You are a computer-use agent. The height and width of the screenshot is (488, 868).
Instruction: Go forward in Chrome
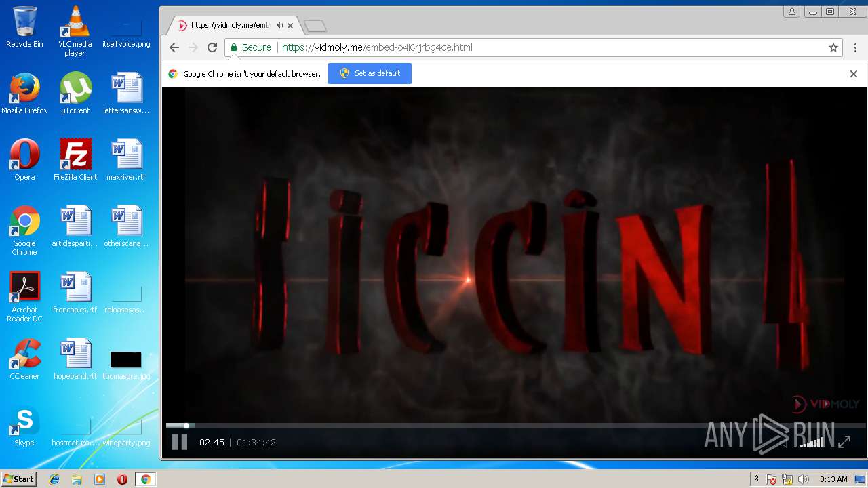[x=193, y=47]
